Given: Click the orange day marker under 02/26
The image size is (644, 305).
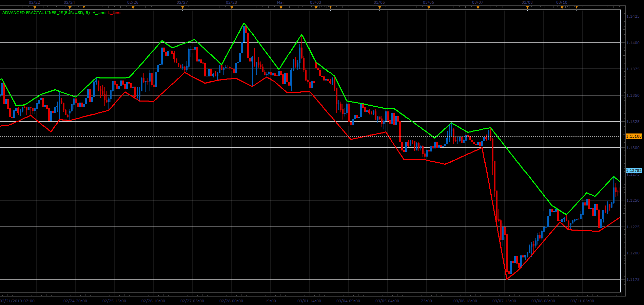Looking at the screenshot, I should tap(133, 7).
